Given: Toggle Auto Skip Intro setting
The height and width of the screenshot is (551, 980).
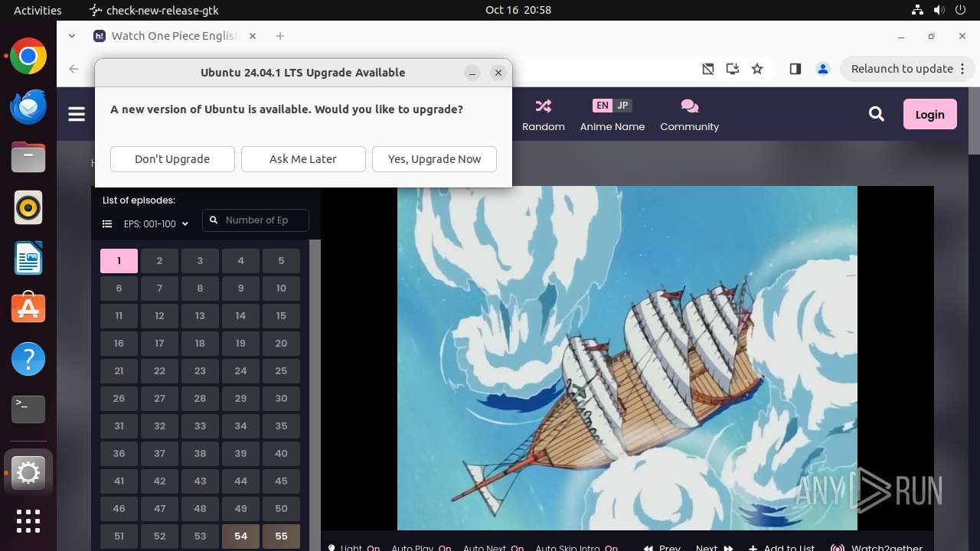Looking at the screenshot, I should (577, 548).
